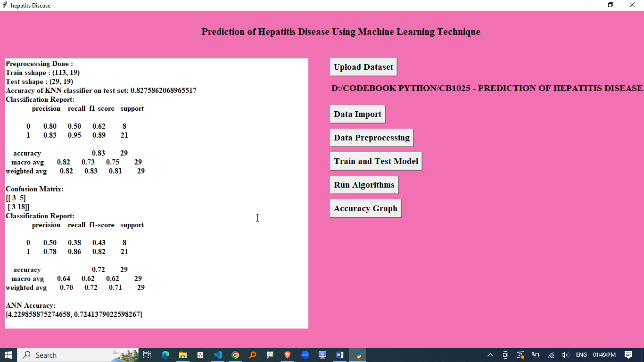Click confusion matrix row '[ 3 18]]'

(19, 207)
